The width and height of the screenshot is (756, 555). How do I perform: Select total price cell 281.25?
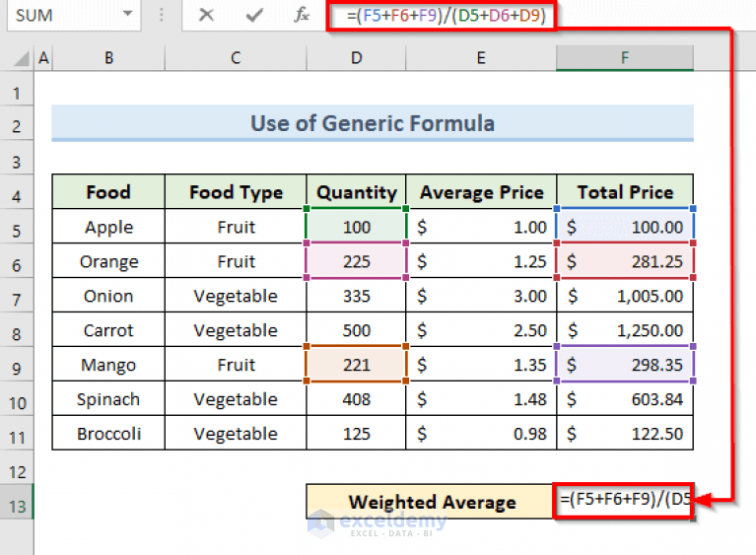tap(625, 261)
